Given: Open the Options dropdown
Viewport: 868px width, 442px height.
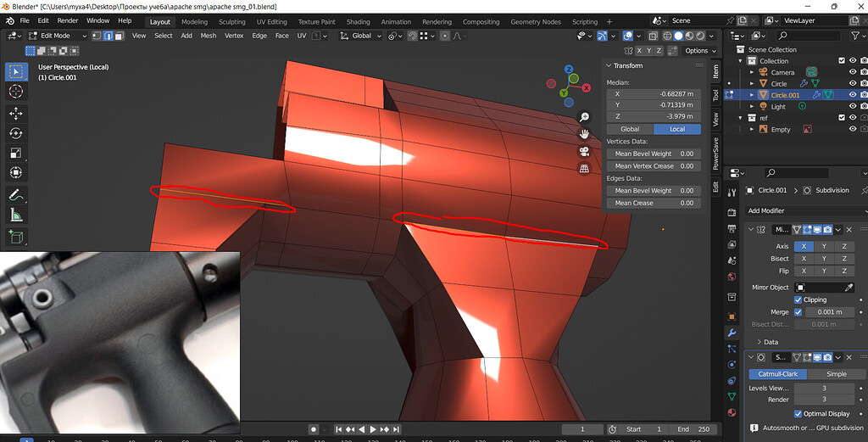Looking at the screenshot, I should tap(700, 50).
